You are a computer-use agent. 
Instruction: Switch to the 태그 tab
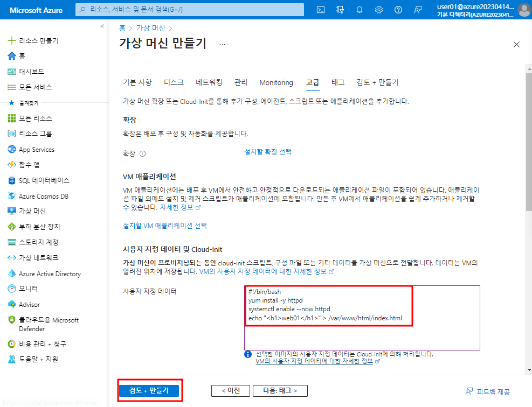338,82
